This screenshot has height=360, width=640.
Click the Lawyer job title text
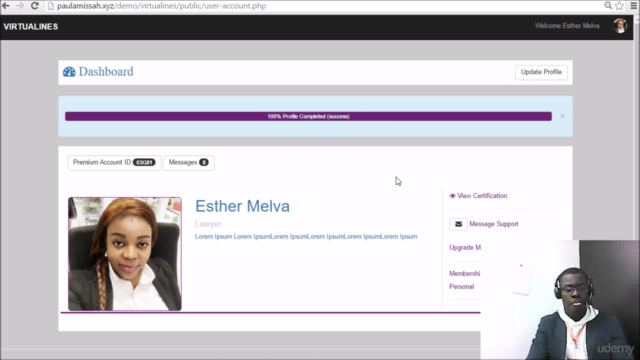point(208,224)
